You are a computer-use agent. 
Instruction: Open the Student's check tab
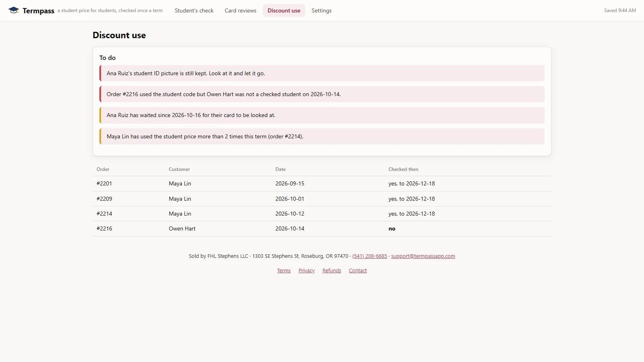tap(194, 10)
